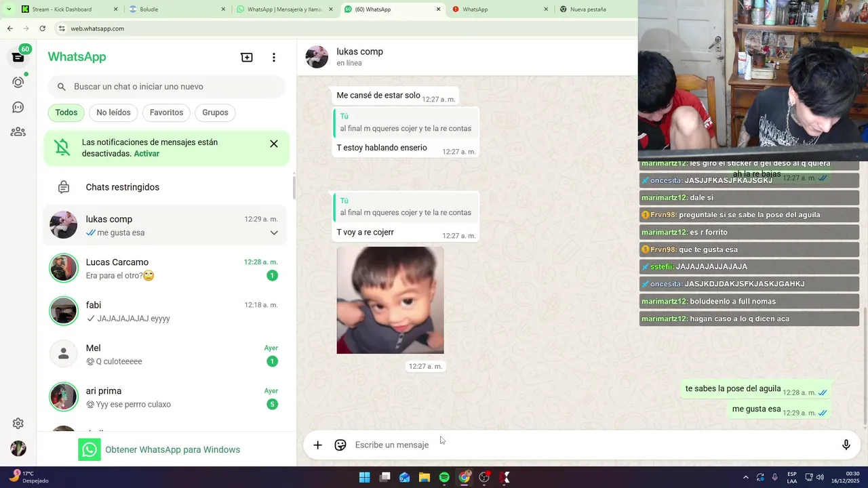The height and width of the screenshot is (488, 868).
Task: Open Spotify from the taskbar
Action: click(x=444, y=477)
